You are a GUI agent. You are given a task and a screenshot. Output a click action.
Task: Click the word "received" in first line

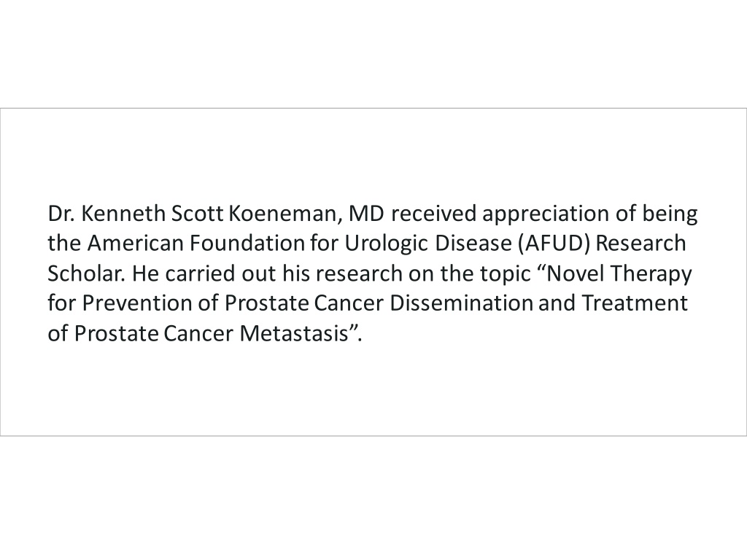pyautogui.click(x=433, y=214)
